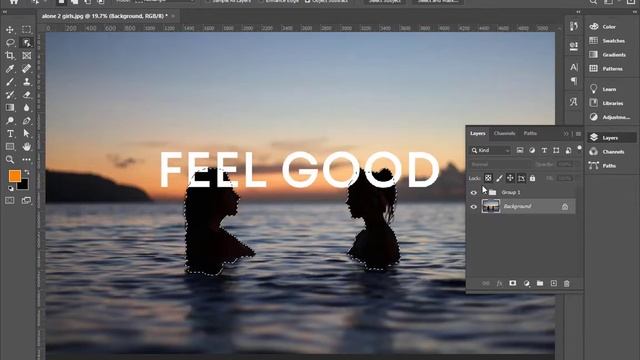Filter layers by adjustment layers
This screenshot has width=640, height=360.
pos(532,151)
